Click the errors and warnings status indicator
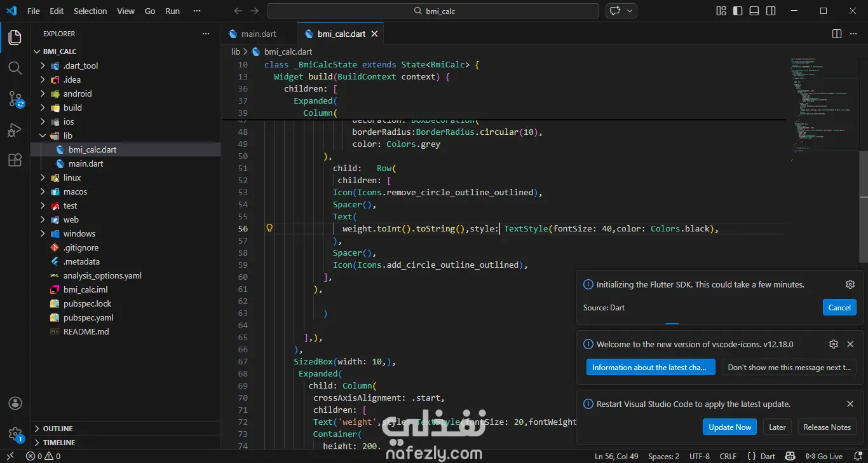 coord(43,456)
